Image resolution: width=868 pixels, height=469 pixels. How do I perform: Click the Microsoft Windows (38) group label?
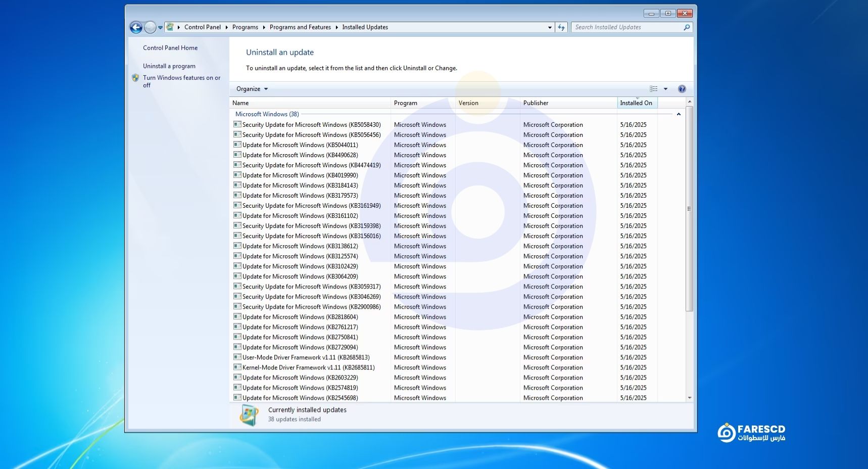point(267,114)
